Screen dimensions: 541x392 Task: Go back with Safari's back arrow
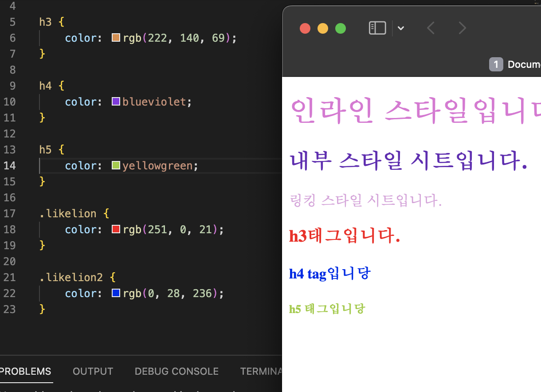coord(430,28)
